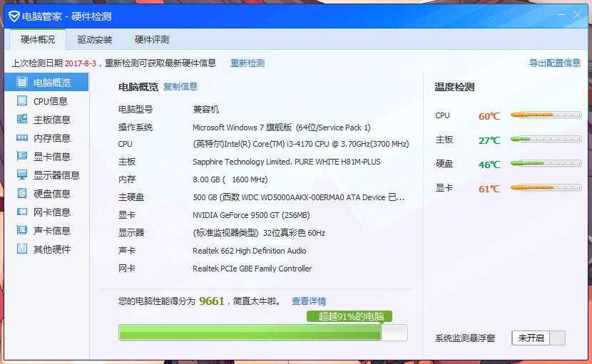Click the Intel Core i3-4170 CPU text
592x364 pixels.
pyautogui.click(x=301, y=144)
